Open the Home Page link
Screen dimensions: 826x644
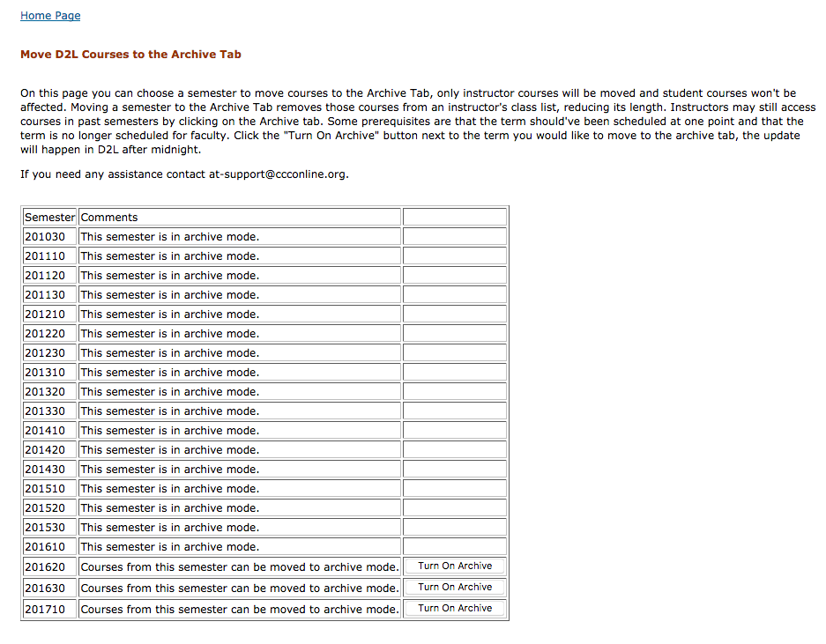[50, 16]
